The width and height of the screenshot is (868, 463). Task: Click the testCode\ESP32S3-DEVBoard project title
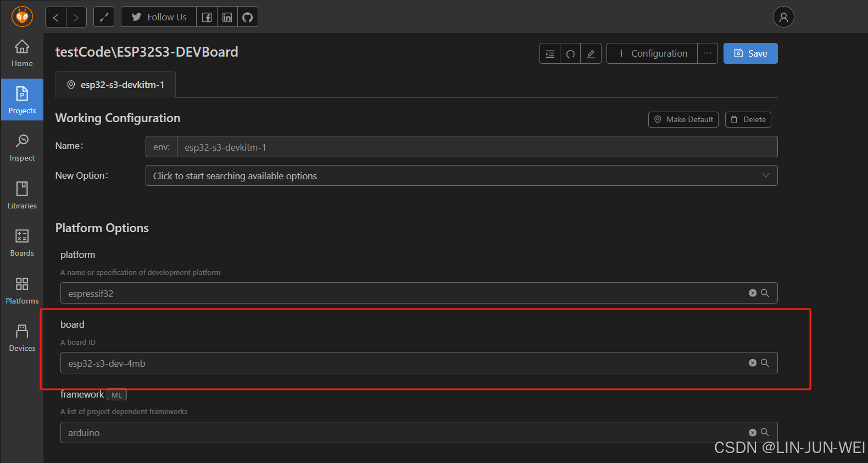point(147,52)
